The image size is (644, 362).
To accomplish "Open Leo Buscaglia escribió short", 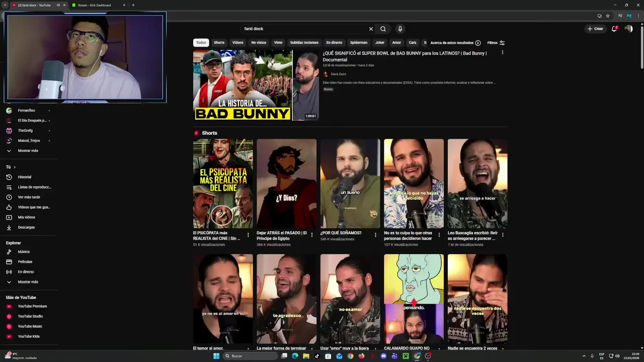I will click(x=477, y=184).
